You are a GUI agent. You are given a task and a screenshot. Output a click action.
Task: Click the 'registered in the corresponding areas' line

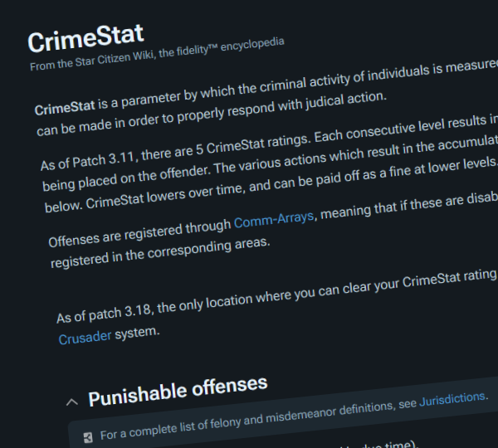coord(160,252)
